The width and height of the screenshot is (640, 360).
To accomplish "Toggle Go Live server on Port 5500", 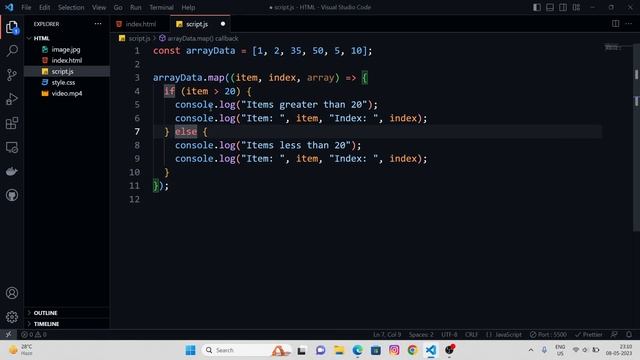I will (x=548, y=334).
